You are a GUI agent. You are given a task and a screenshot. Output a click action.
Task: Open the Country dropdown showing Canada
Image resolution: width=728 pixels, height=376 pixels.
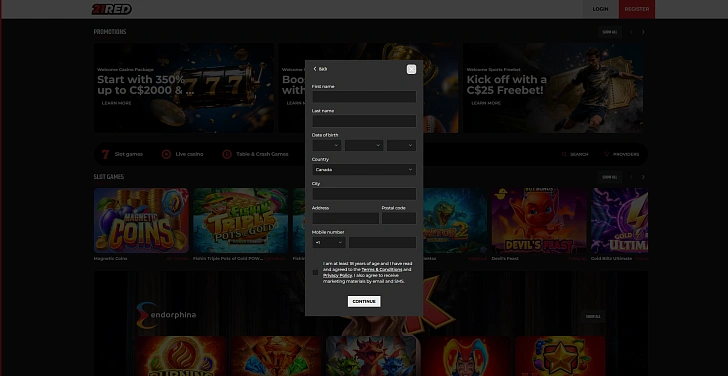click(364, 169)
